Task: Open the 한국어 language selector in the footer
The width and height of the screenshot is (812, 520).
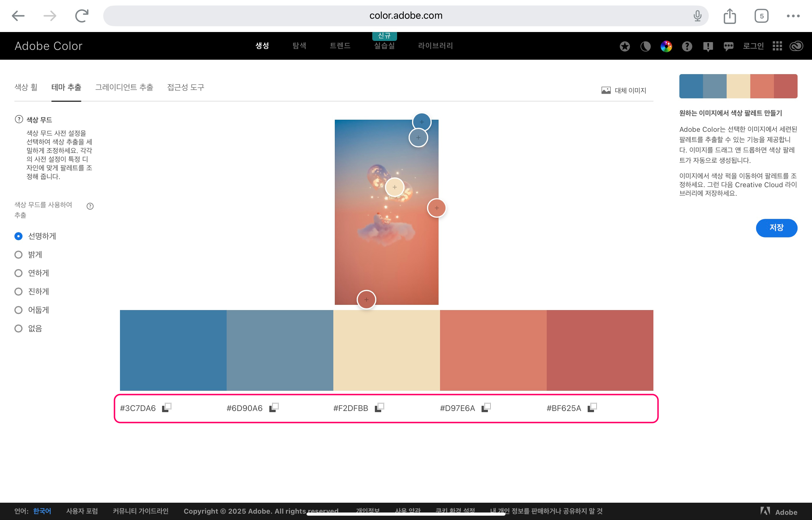Action: tap(42, 511)
